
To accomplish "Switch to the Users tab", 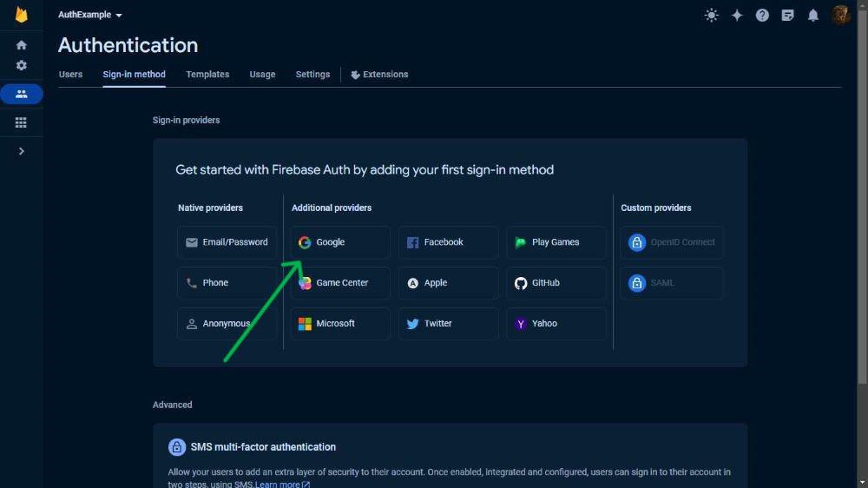I will [70, 74].
